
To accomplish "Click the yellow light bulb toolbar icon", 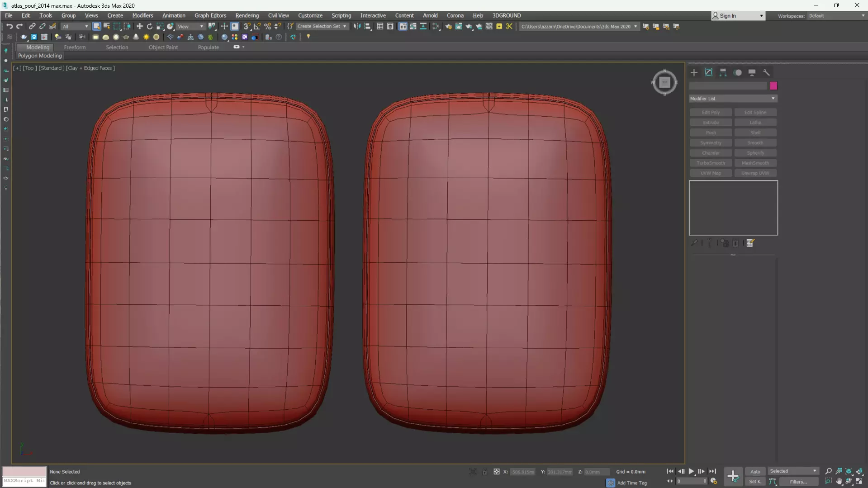I will click(x=308, y=37).
